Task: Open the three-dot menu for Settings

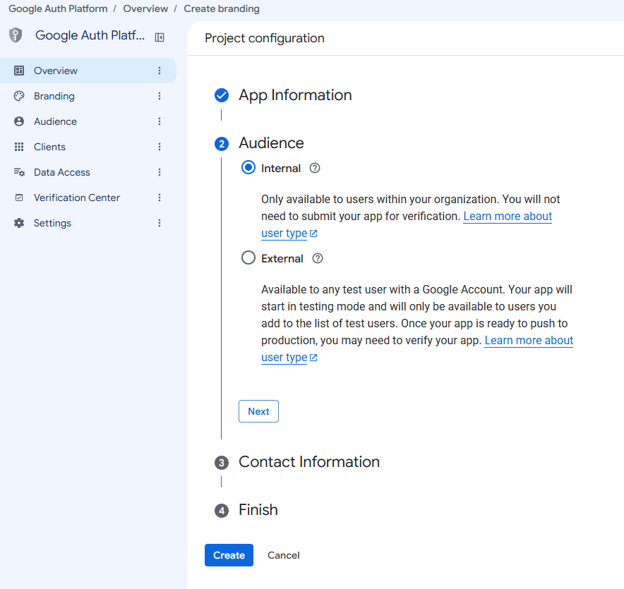Action: [160, 223]
